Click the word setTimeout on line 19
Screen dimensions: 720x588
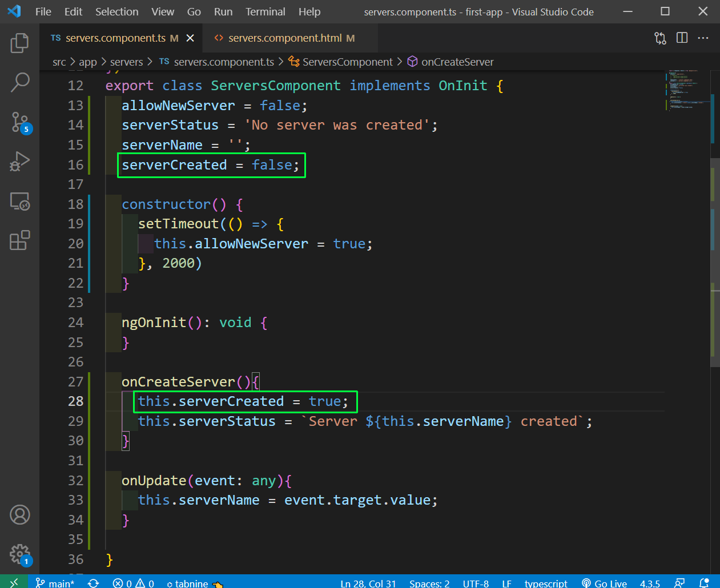tap(178, 224)
